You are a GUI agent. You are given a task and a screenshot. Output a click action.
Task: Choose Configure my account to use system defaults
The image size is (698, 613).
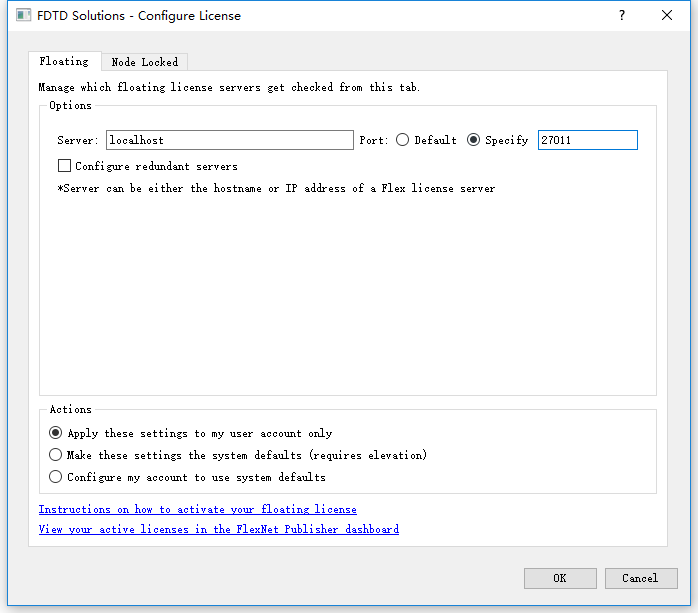point(56,477)
